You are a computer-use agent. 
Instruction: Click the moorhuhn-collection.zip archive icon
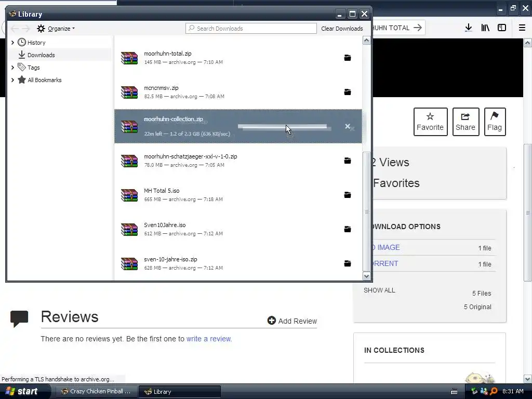129,126
